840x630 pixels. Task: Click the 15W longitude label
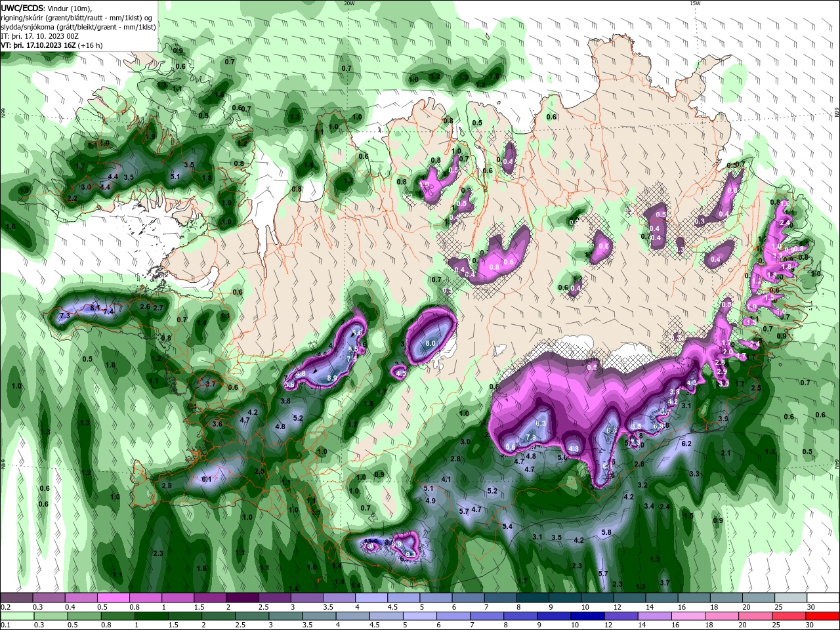pos(695,3)
